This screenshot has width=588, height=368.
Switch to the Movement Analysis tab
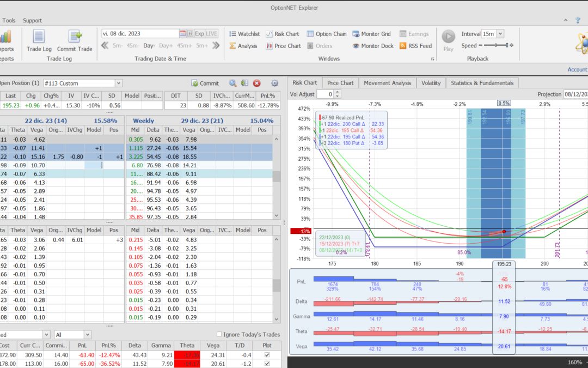(387, 83)
